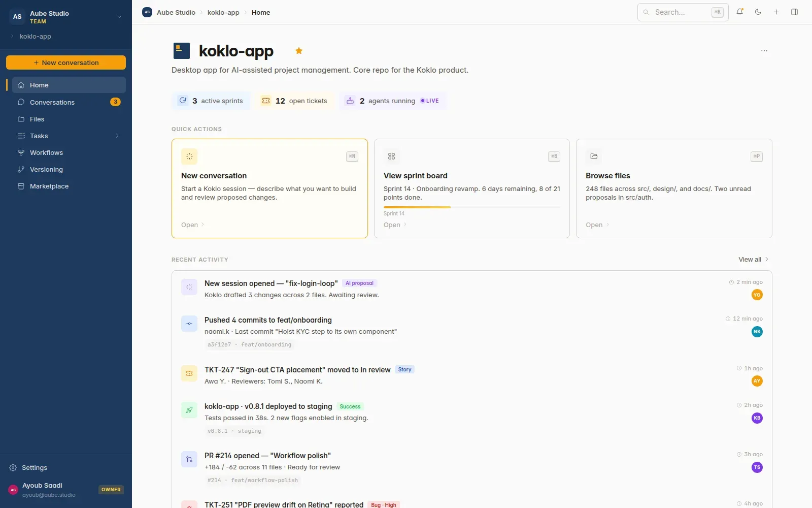This screenshot has height=508, width=812.
Task: Open the notifications bell
Action: point(740,12)
